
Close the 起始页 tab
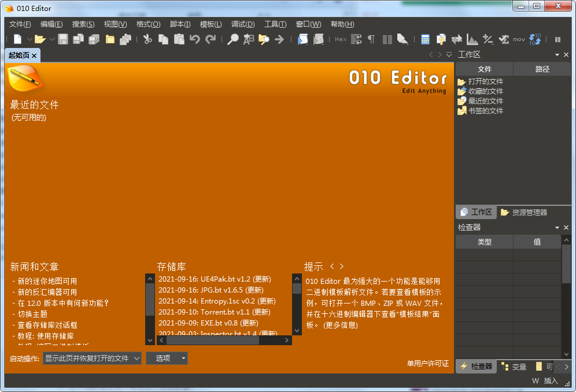(x=34, y=56)
